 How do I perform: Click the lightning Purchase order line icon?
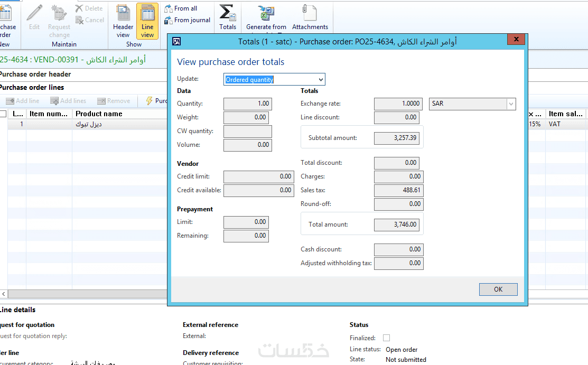coord(150,100)
